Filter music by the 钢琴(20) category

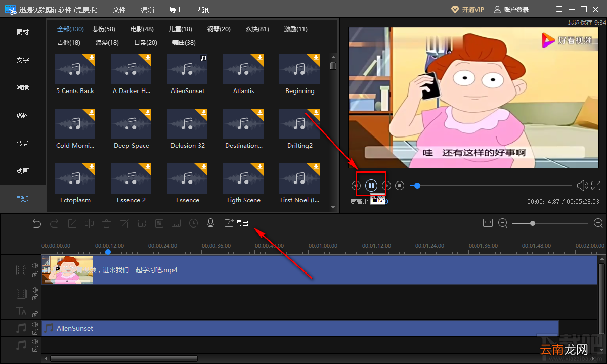click(219, 29)
